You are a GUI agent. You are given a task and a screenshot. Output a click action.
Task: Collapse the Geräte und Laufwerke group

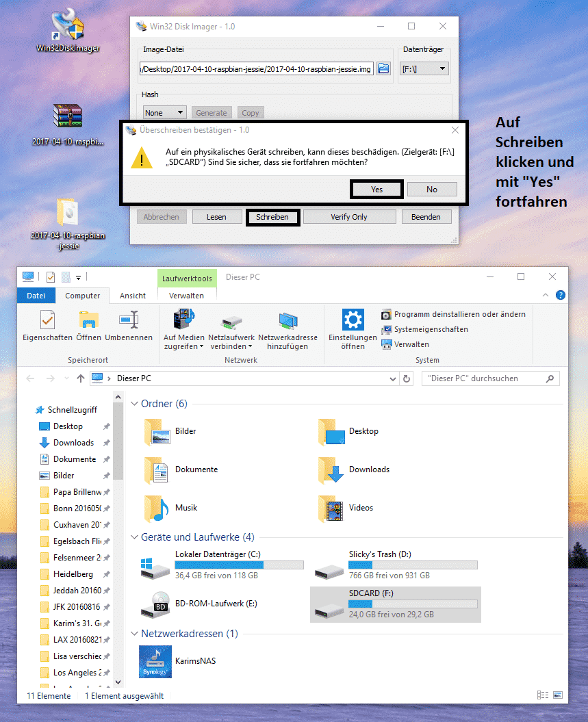pos(134,537)
